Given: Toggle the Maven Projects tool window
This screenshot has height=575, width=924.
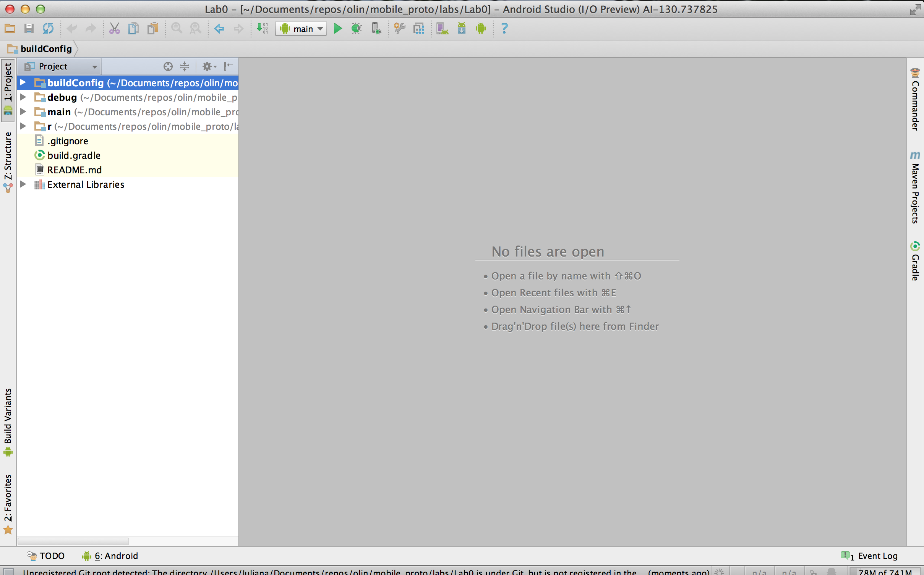Looking at the screenshot, I should [915, 188].
